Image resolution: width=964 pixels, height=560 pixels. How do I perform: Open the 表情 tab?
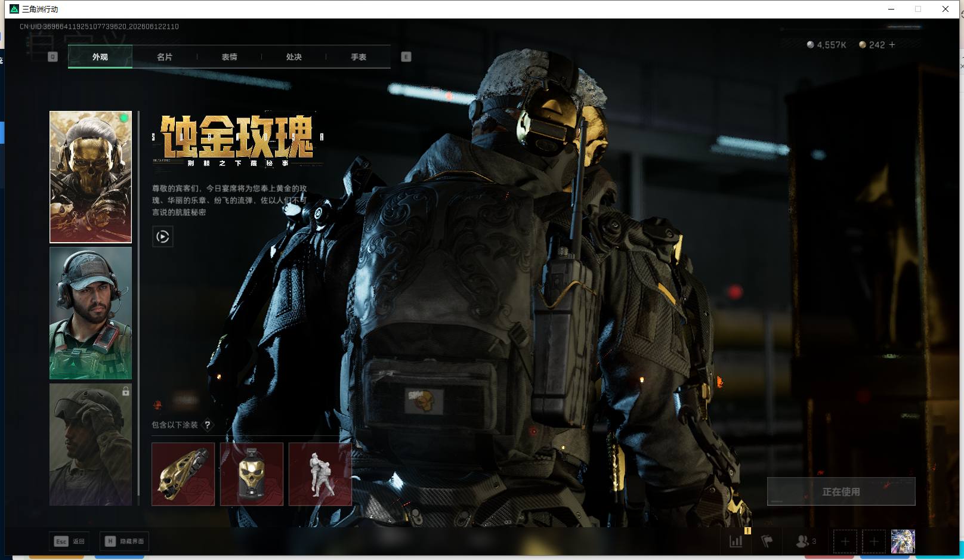coord(229,57)
